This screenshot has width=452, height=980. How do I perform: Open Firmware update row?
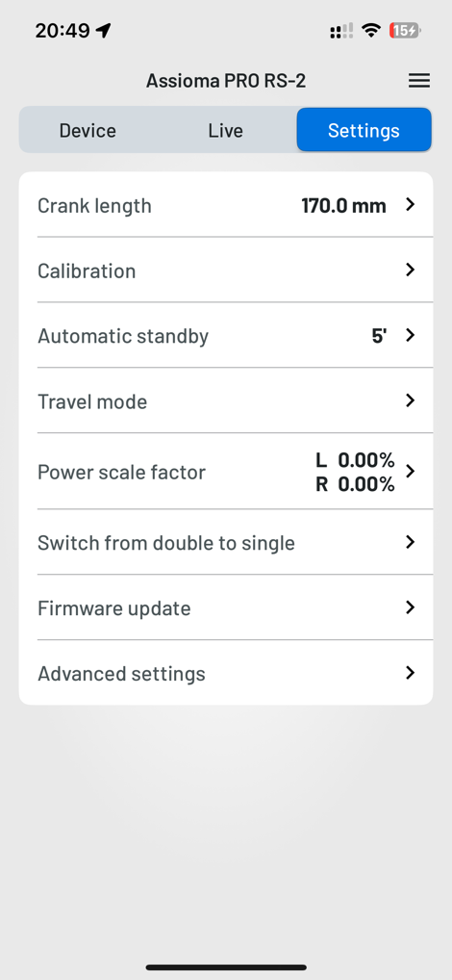tap(225, 607)
